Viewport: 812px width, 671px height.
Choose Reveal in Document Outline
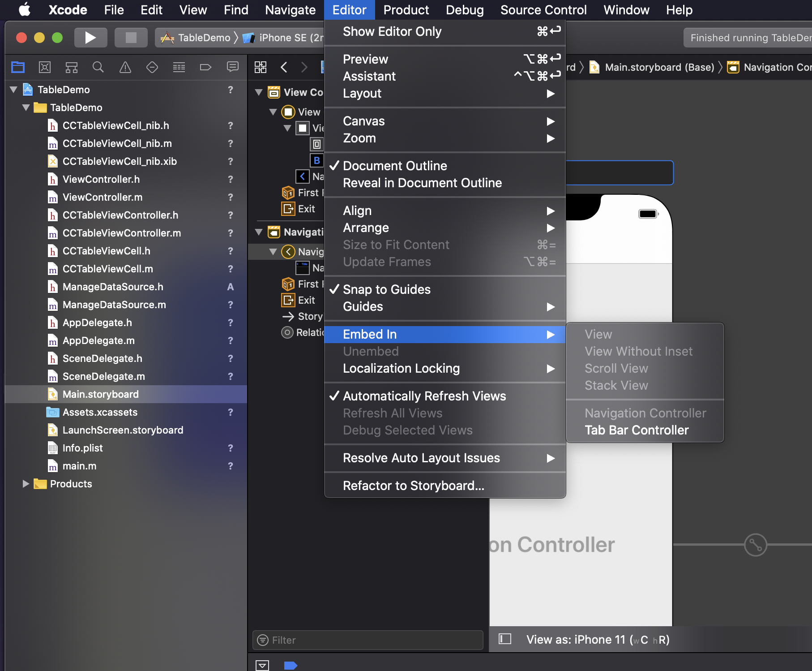(x=444, y=183)
